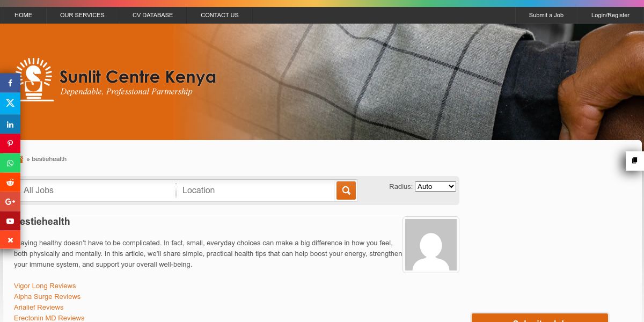
Task: Open OUR SERVICES menu
Action: click(82, 15)
